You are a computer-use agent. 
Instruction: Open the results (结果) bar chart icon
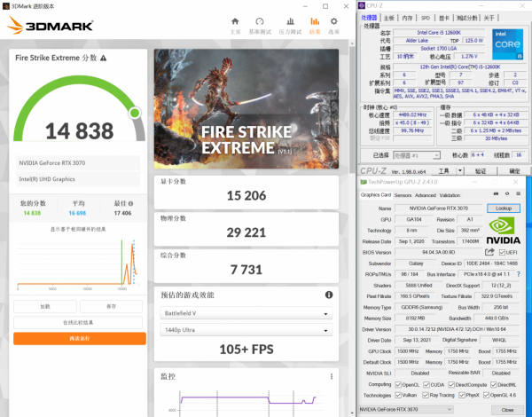(x=315, y=21)
